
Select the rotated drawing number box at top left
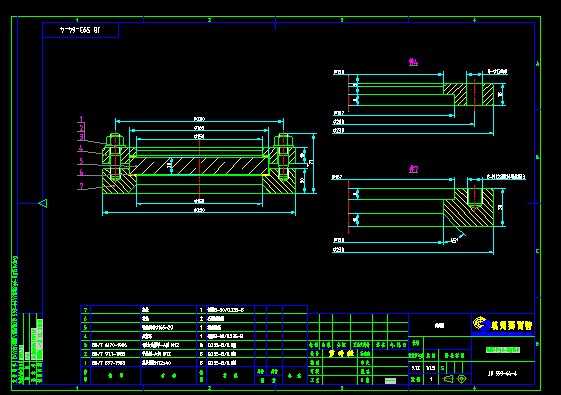point(81,30)
